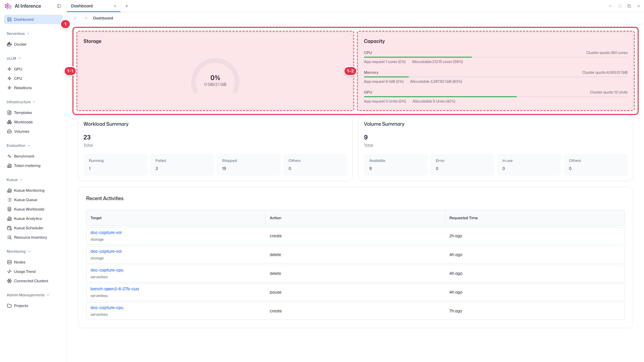Collapse the Kueue section

point(15,180)
